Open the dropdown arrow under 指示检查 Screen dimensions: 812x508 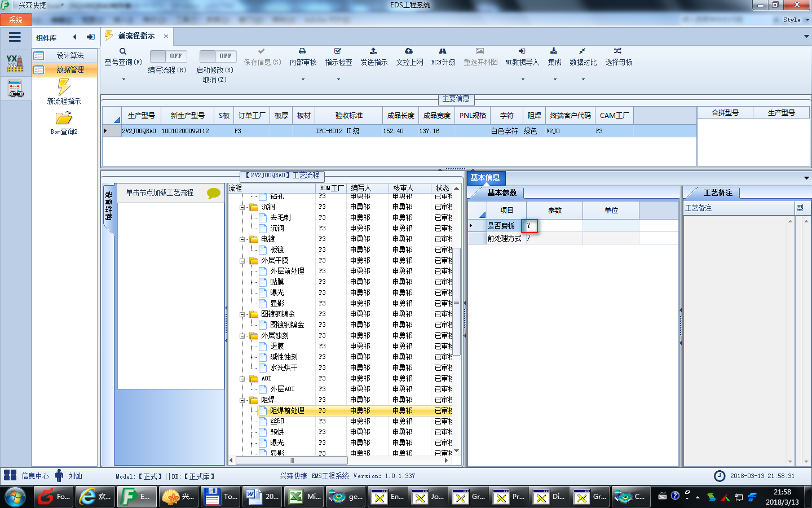[338, 79]
